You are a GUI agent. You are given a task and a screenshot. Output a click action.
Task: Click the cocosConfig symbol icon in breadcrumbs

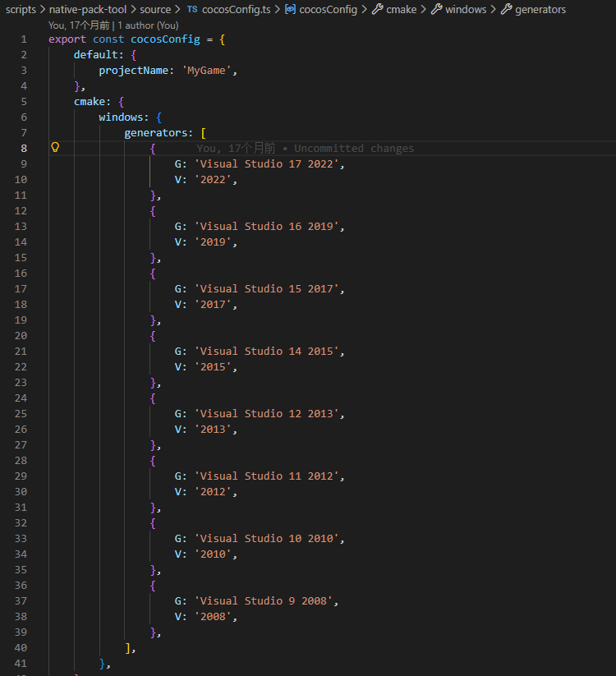tap(290, 10)
